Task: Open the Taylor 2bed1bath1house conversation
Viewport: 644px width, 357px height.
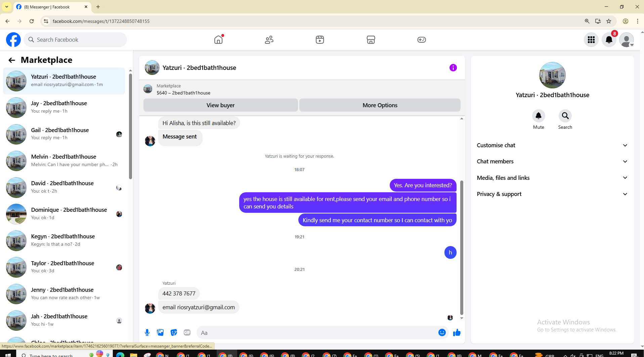Action: 64,267
